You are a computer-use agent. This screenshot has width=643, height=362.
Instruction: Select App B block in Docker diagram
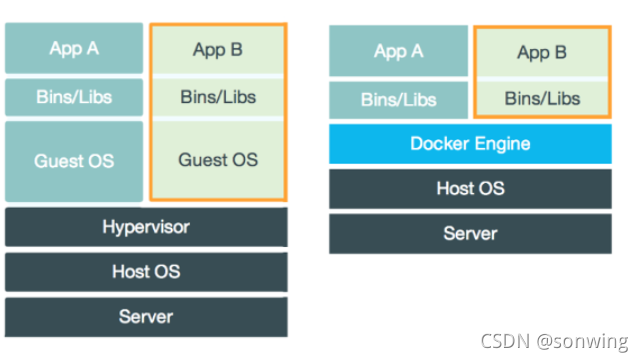point(542,52)
